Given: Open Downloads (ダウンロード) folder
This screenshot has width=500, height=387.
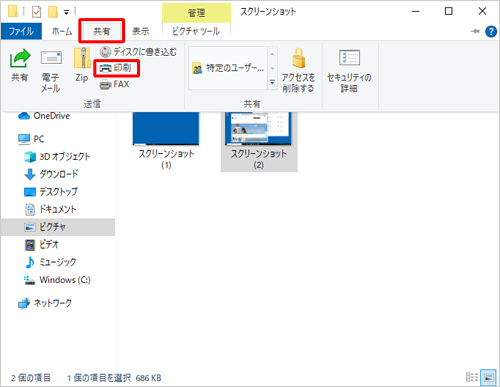Looking at the screenshot, I should coord(52,174).
